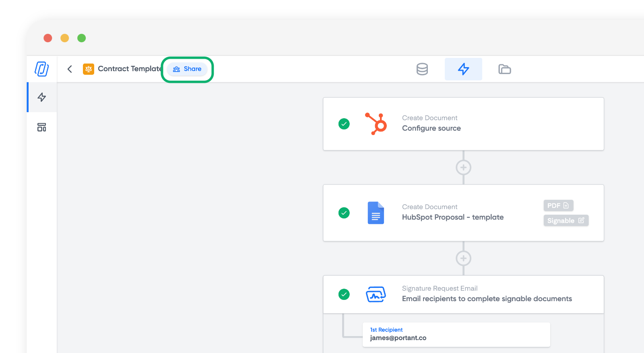Select the lightning automation tab
Screen dimensions: 644x353
click(463, 69)
